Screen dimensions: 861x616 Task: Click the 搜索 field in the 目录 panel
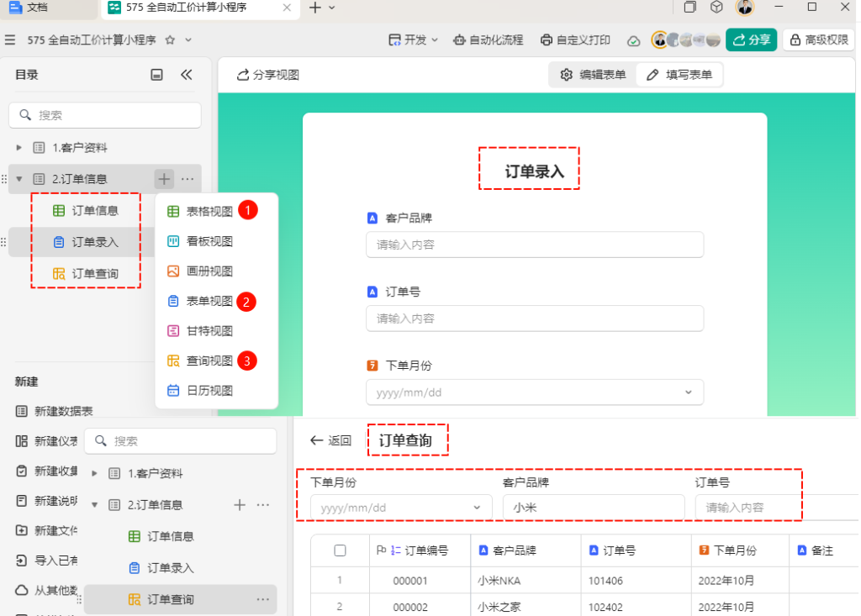point(105,115)
